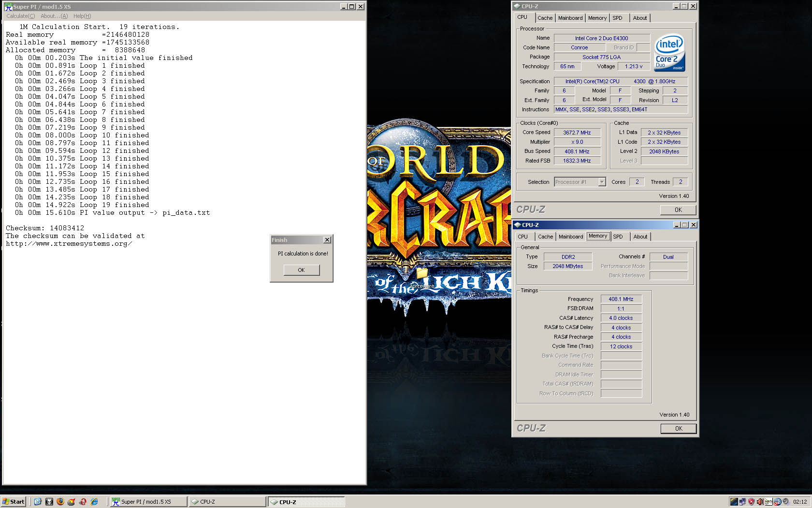Select CPU tab in upper CPU-Z window
This screenshot has width=812, height=508.
point(522,17)
